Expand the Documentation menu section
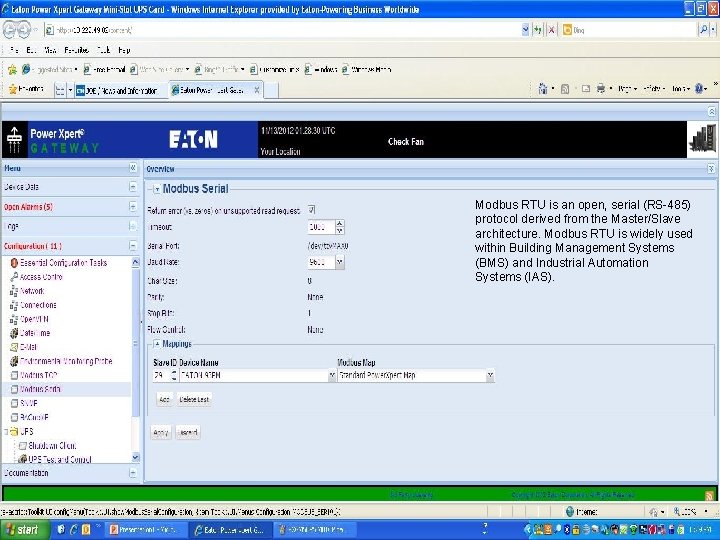 (133, 473)
